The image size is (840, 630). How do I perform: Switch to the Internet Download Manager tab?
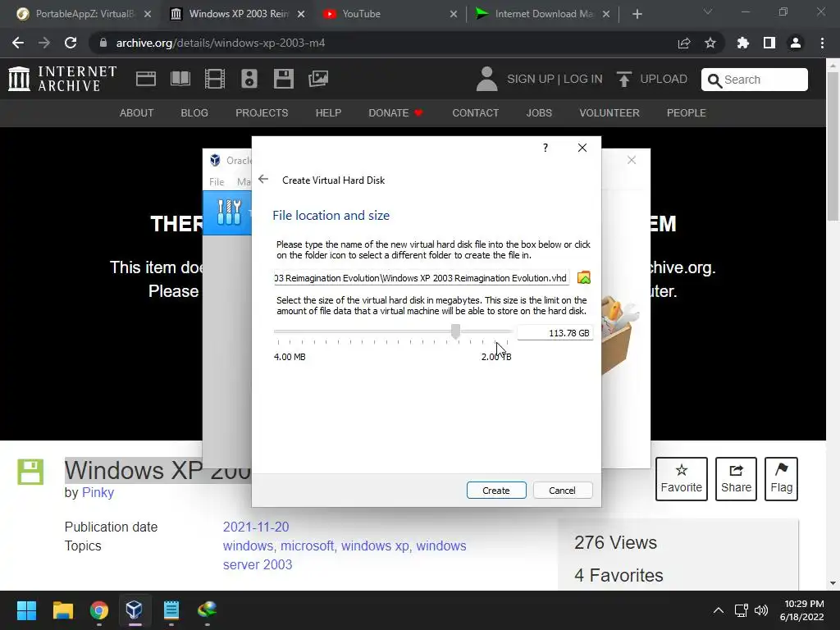[542, 14]
